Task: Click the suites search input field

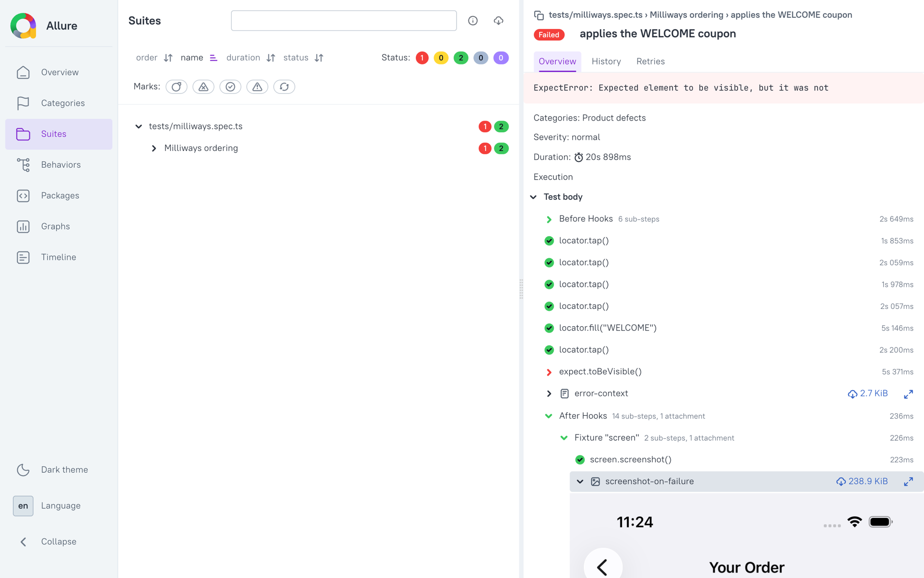Action: tap(344, 21)
